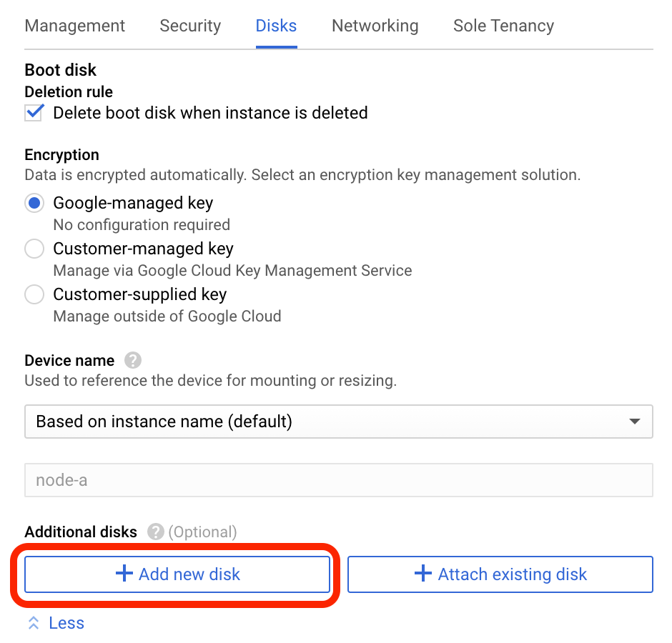Click the Device name help question-mark icon

pos(132,360)
